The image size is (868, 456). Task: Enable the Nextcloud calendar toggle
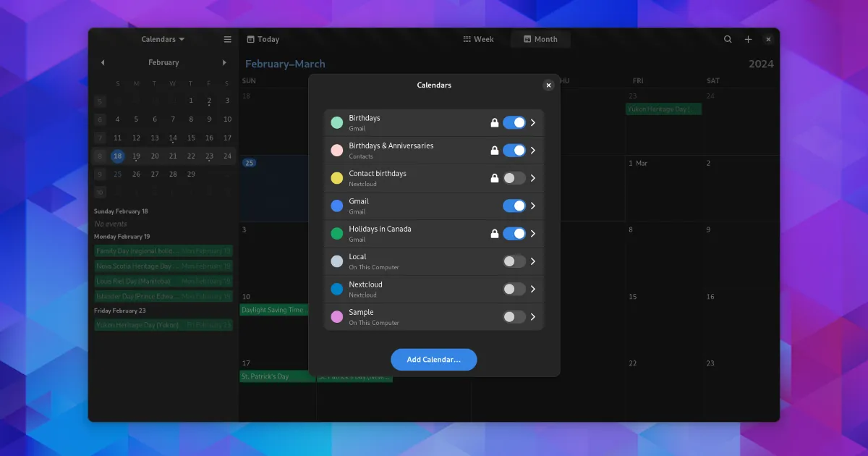514,290
